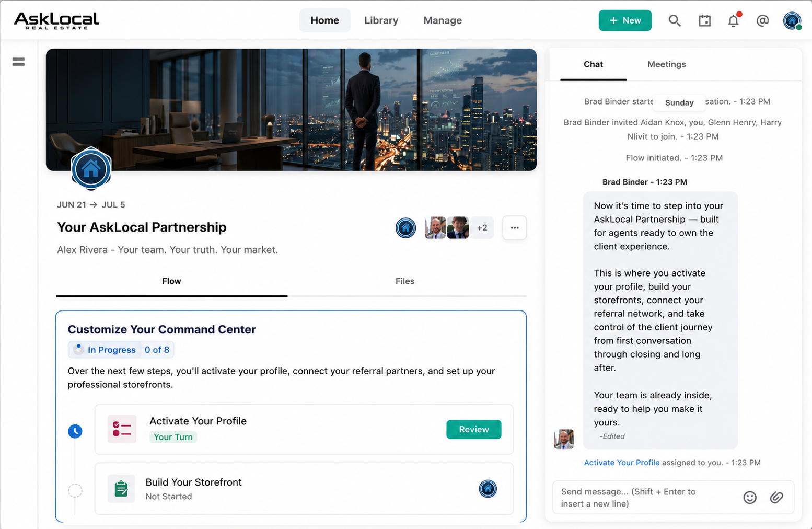Switch to the Files tab
Viewport: 812px width, 529px height.
[405, 281]
